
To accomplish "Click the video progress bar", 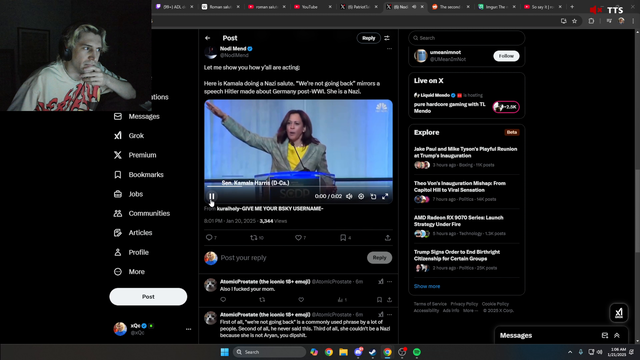I will tap(298, 188).
